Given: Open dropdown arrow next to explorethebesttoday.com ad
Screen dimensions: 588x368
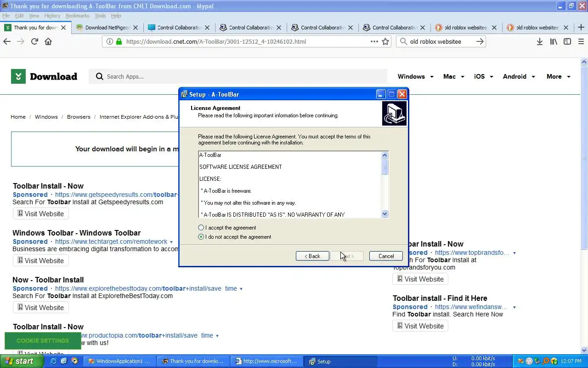Looking at the screenshot, I should pyautogui.click(x=241, y=289).
